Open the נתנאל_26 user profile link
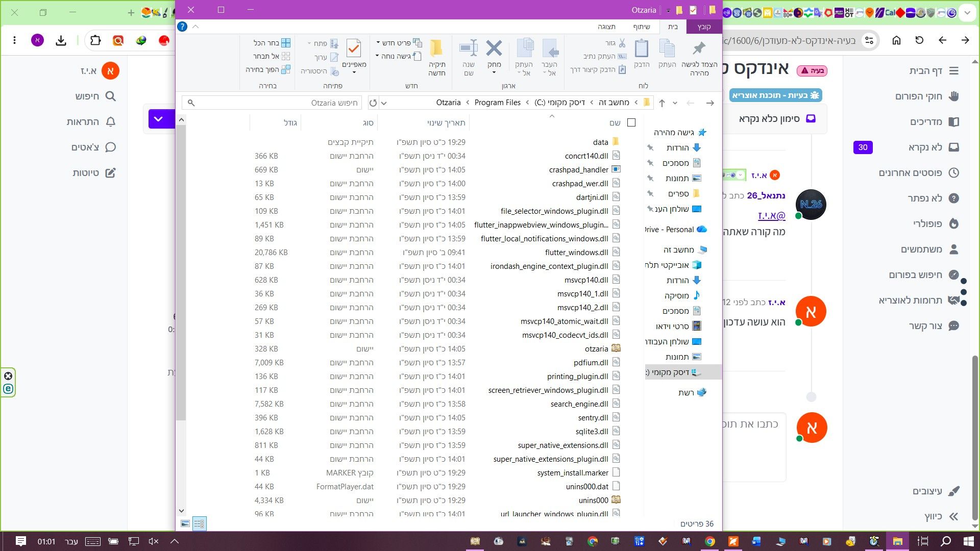Image resolution: width=980 pixels, height=551 pixels. tap(766, 195)
